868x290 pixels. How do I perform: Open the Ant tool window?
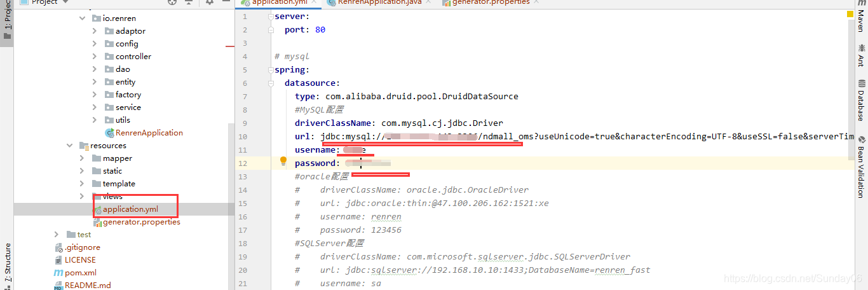(x=861, y=55)
